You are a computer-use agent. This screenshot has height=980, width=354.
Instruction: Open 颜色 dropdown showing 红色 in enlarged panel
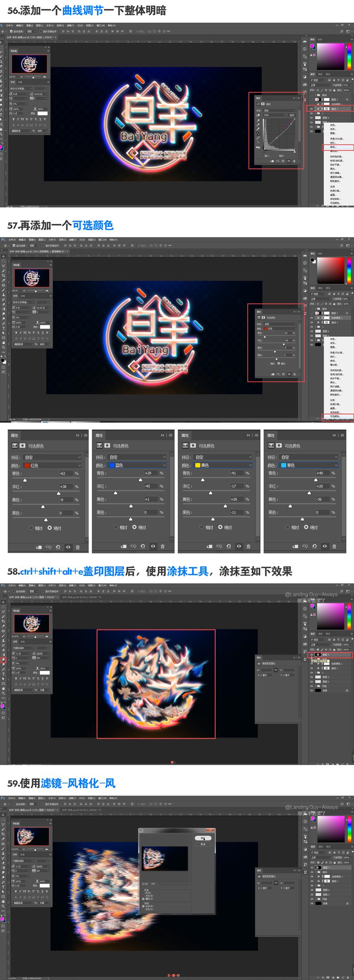tap(52, 465)
